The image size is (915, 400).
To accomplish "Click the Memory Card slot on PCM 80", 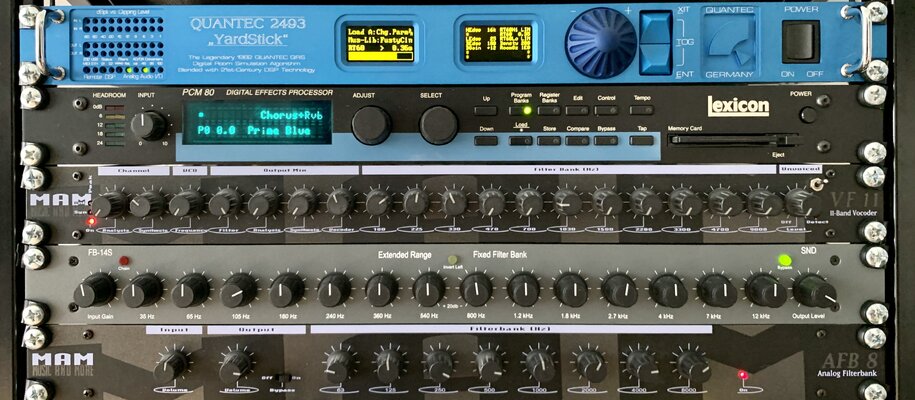I will 734,140.
